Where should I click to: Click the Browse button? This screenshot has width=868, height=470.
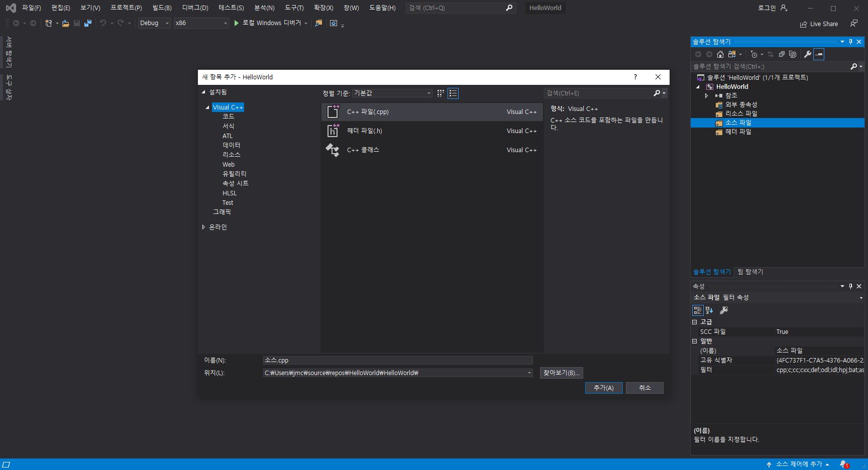[562, 373]
